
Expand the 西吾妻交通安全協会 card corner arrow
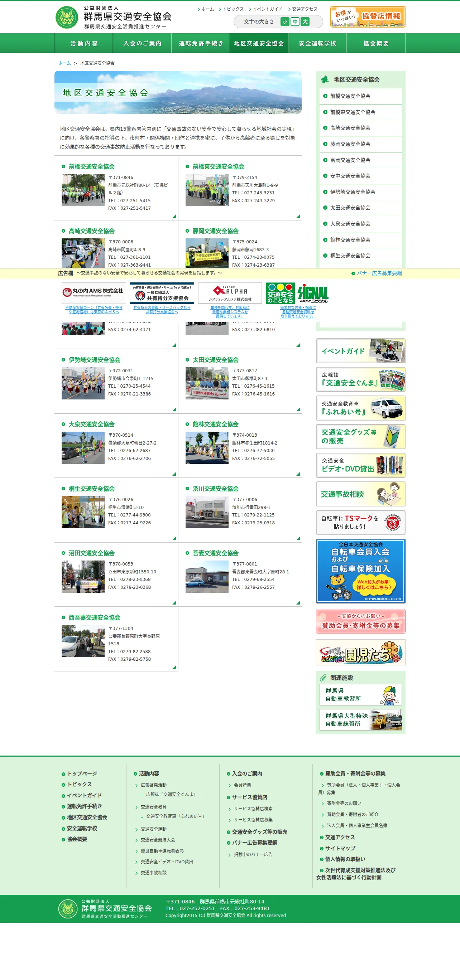pos(174,667)
